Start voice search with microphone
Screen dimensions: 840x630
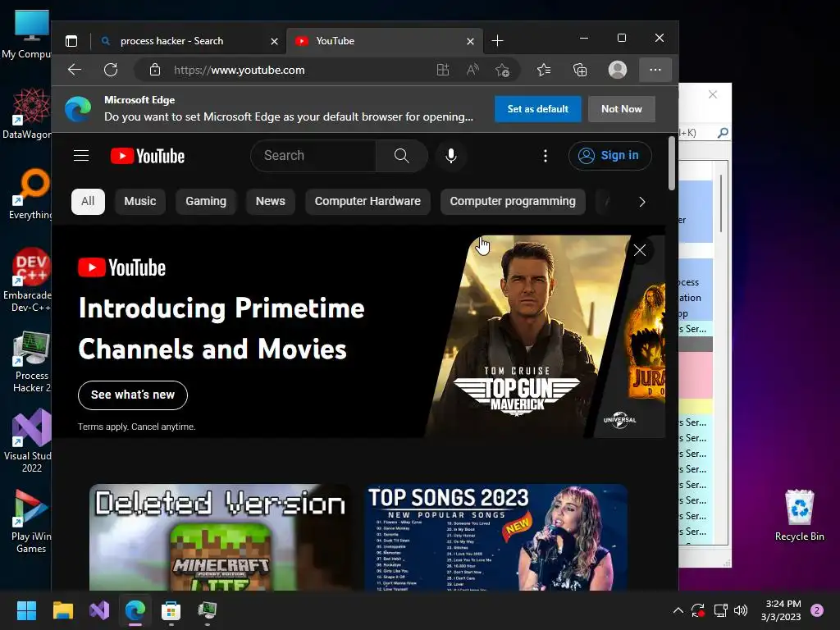(451, 156)
